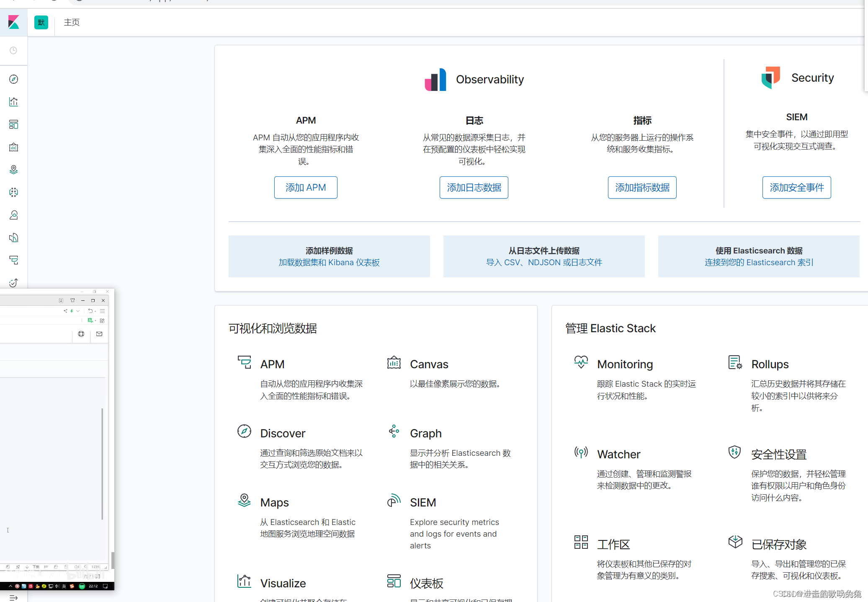Click the 添加 APM button
This screenshot has width=868, height=602.
click(x=306, y=187)
